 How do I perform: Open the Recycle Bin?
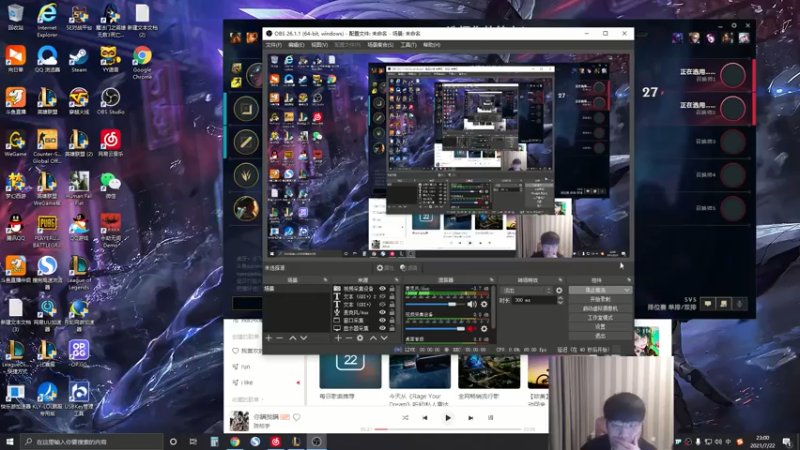[15, 17]
